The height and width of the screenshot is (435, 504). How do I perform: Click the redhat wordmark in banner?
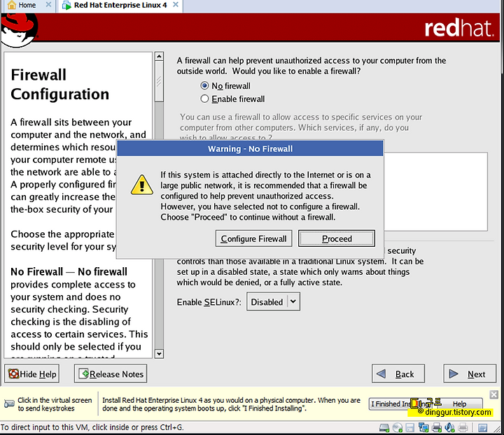tap(458, 28)
